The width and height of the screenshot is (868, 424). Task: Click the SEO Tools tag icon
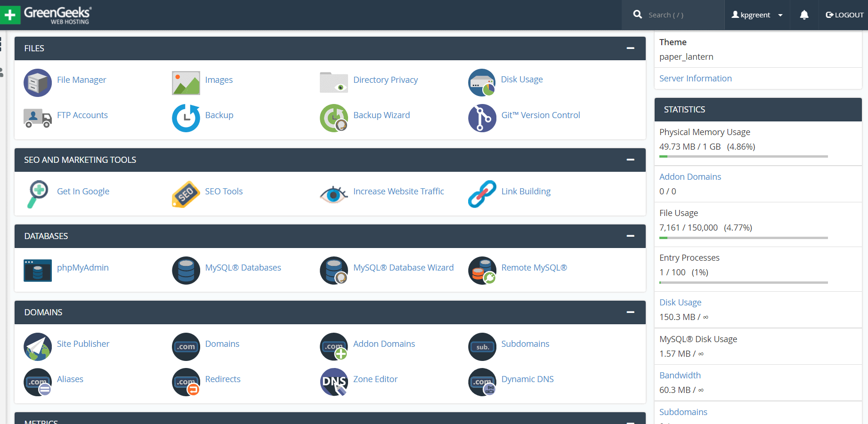[186, 194]
